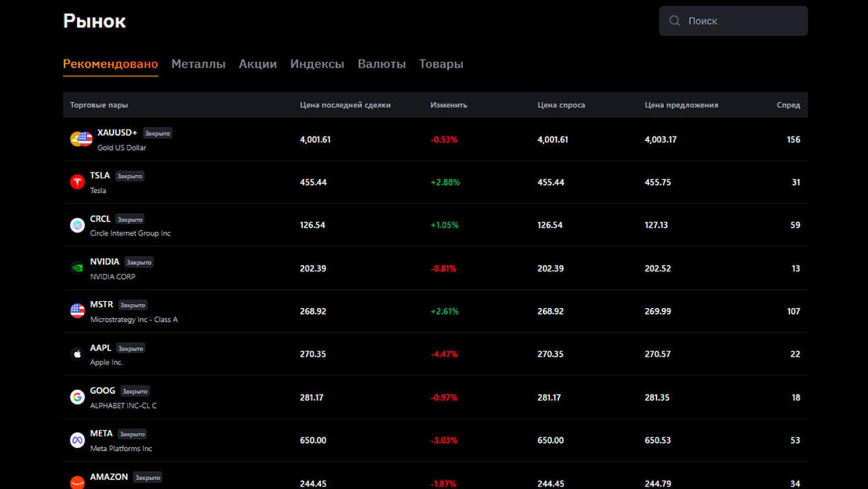Click the Apple logo icon
868x489 pixels.
coord(78,354)
